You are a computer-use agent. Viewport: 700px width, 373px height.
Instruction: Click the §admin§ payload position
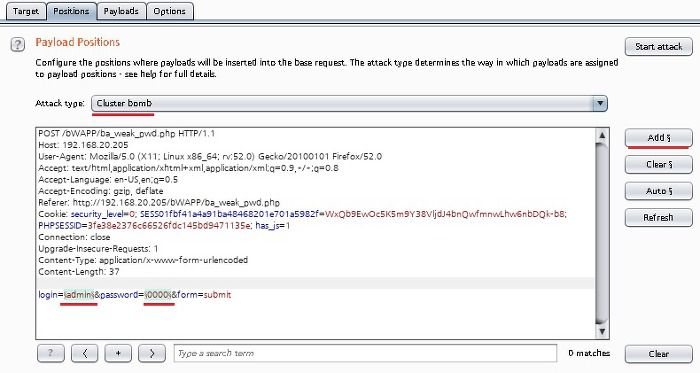click(x=79, y=295)
